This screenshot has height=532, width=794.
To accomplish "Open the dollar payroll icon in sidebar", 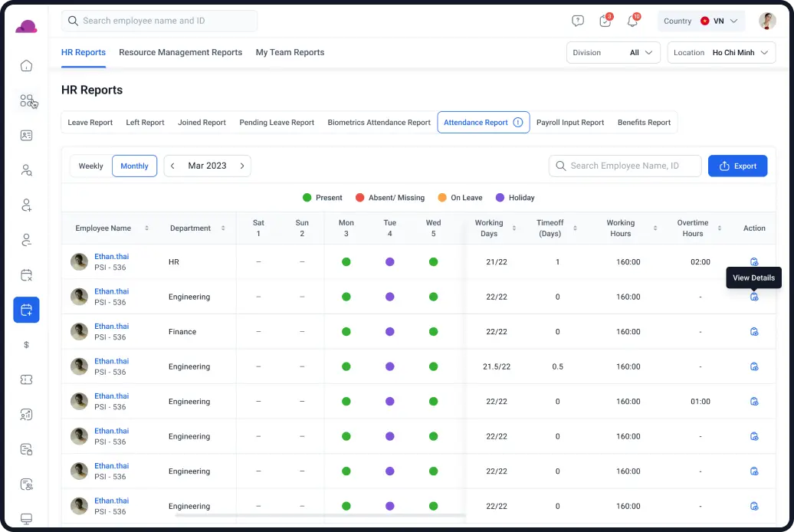I will [26, 345].
